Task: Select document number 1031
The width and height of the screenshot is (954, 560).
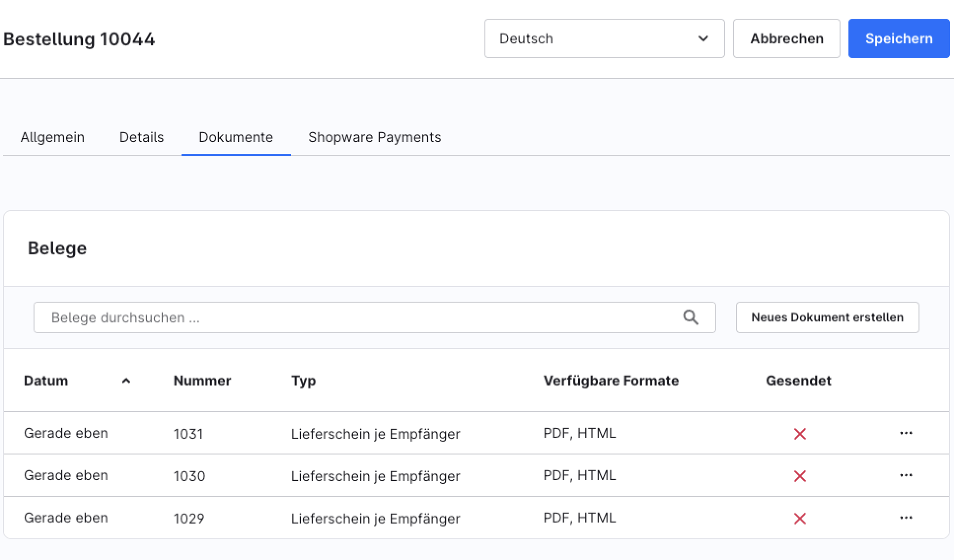Action: (188, 434)
